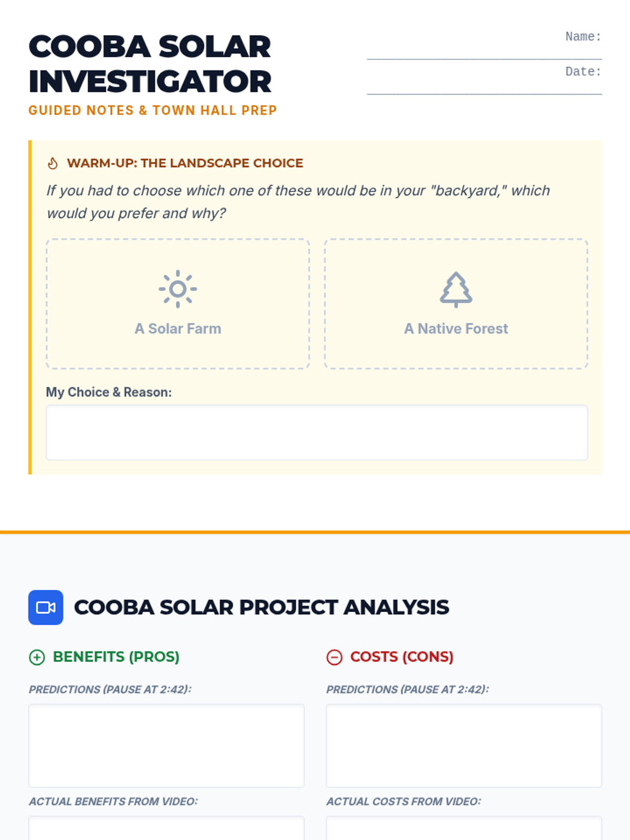This screenshot has height=840, width=630.
Task: Click the My Choice & Reason box
Action: [317, 433]
